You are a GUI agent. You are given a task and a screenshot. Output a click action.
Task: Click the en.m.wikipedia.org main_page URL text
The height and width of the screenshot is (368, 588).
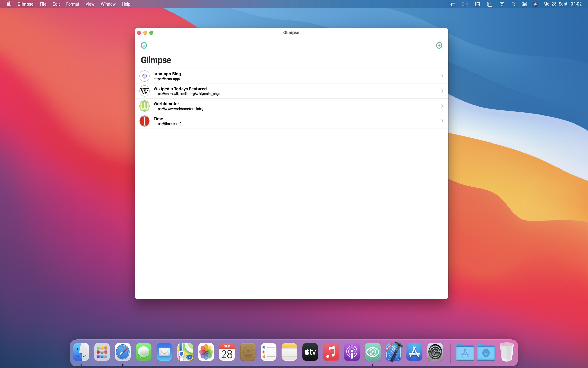(187, 94)
